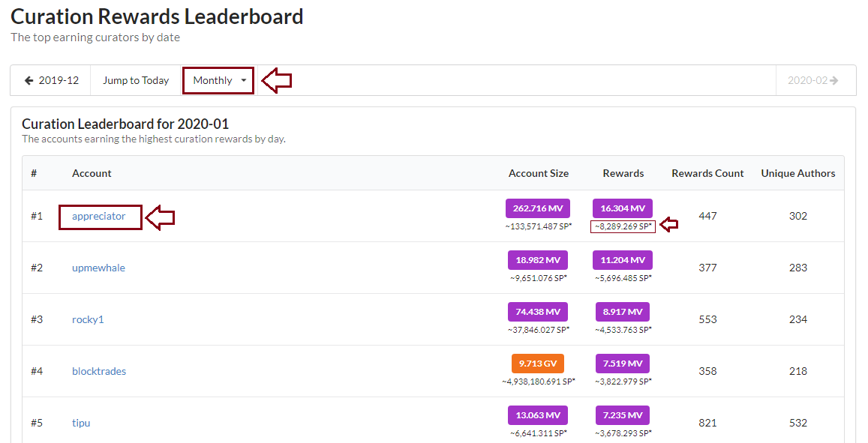Image resolution: width=868 pixels, height=443 pixels.
Task: Click the 13.063 MV account size badge
Action: coord(538,415)
